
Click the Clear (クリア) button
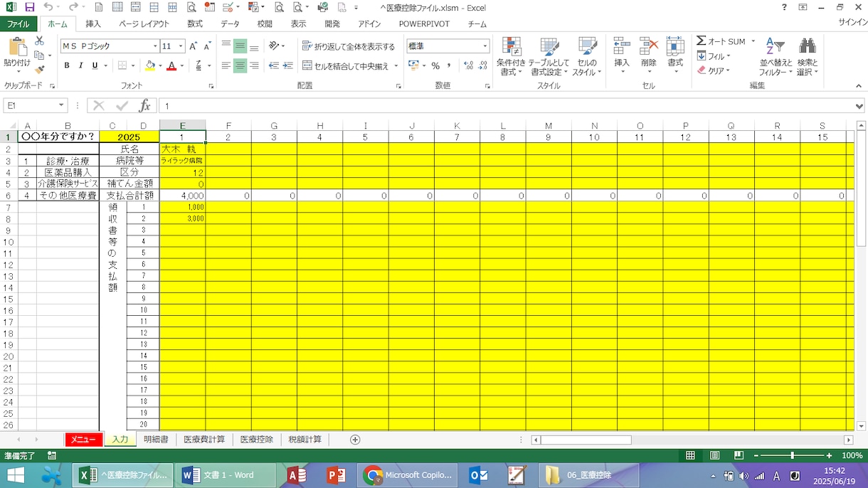(713, 70)
